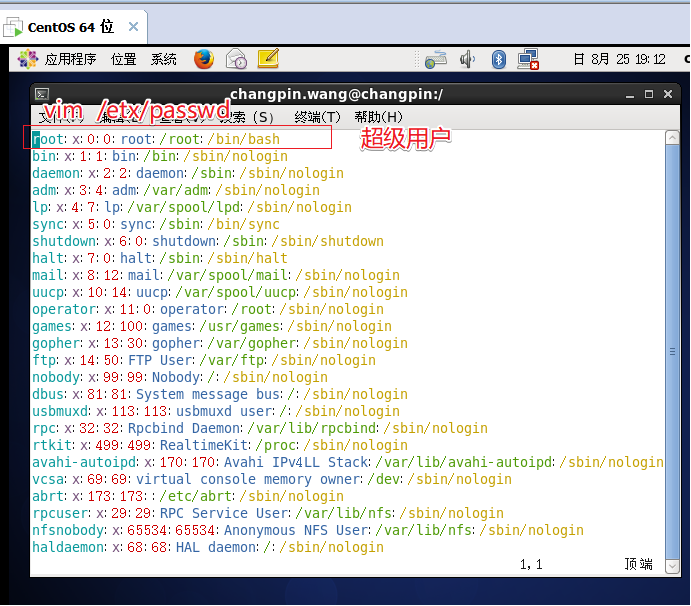
Task: Click the usbmuxd:x:113:113 line
Action: click(x=216, y=411)
